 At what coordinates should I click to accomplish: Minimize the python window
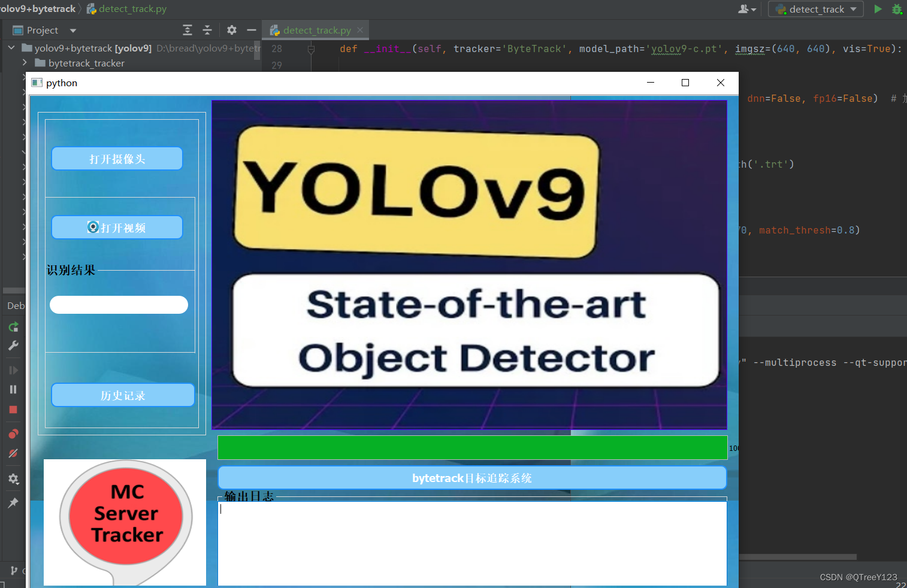(651, 83)
